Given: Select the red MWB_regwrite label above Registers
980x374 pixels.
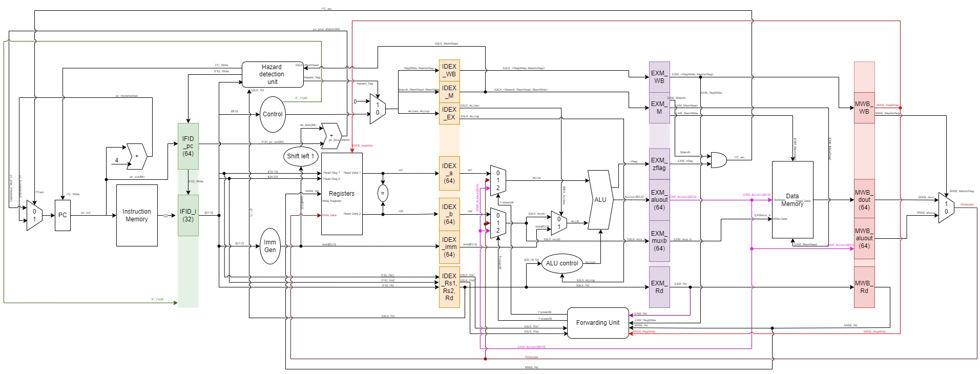Looking at the screenshot, I should [x=362, y=146].
